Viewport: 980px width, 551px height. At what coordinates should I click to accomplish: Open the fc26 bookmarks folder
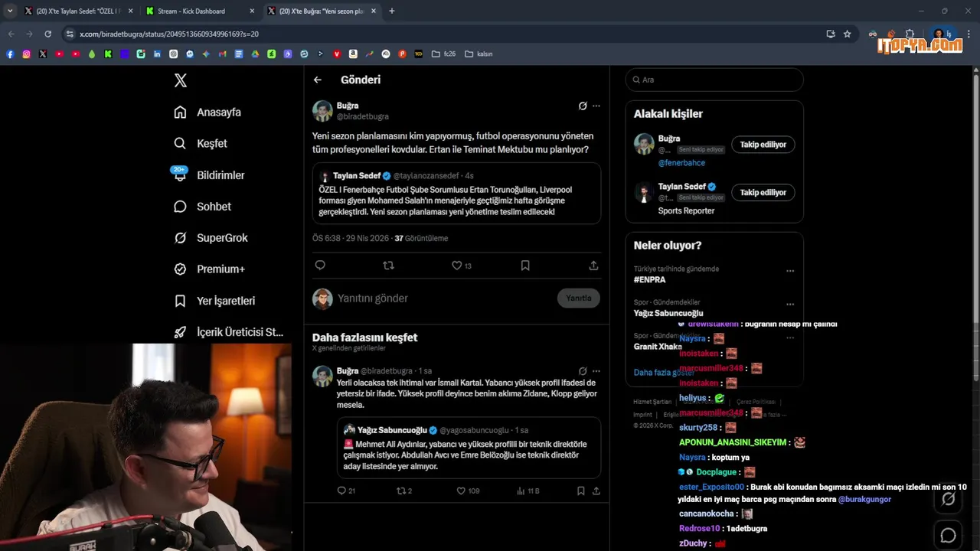[x=443, y=54]
